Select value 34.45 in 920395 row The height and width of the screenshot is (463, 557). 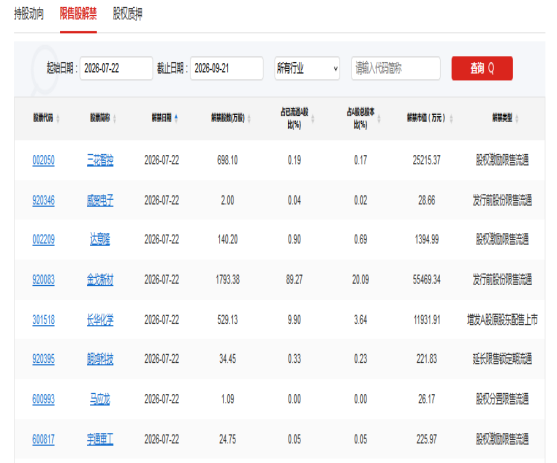pyautogui.click(x=228, y=359)
